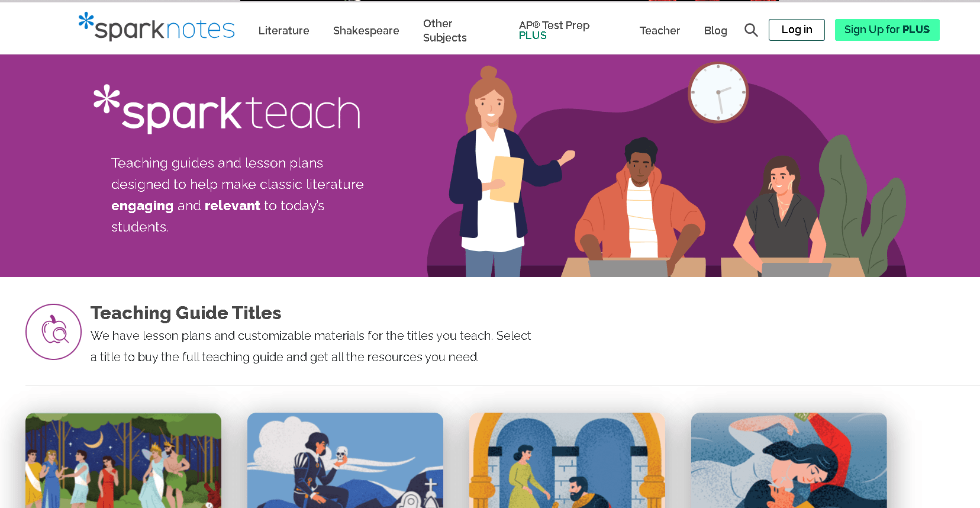Viewport: 980px width, 508px height.
Task: Open the Midsummer Night's Dream guide thumbnail
Action: point(123,460)
